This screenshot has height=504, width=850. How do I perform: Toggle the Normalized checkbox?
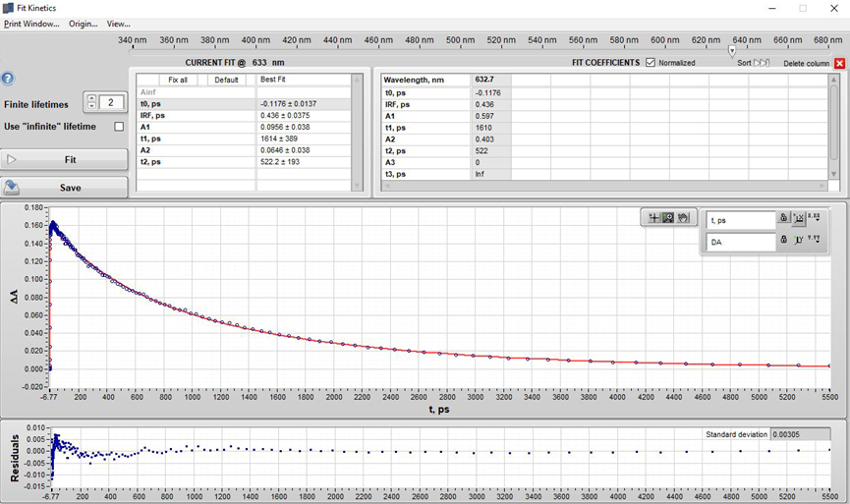(651, 62)
